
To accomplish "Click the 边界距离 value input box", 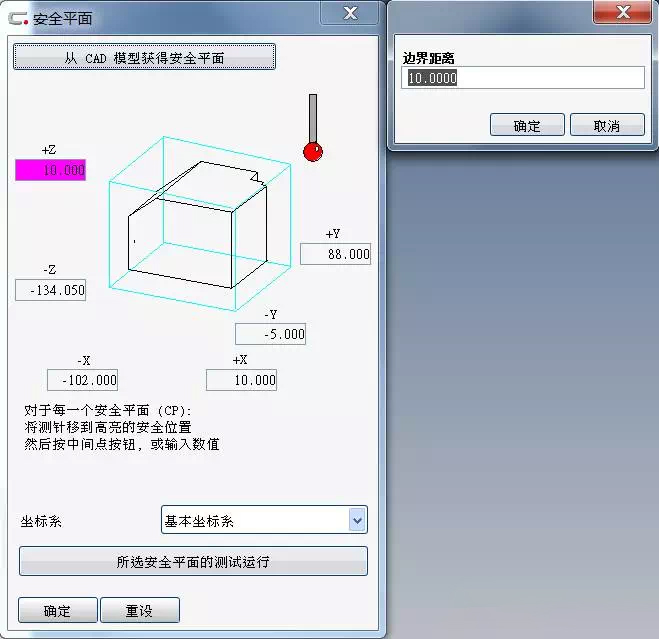I will pyautogui.click(x=523, y=78).
